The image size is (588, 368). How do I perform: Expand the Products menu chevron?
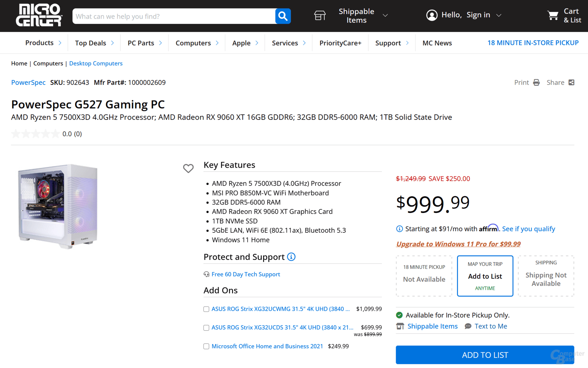pos(60,43)
